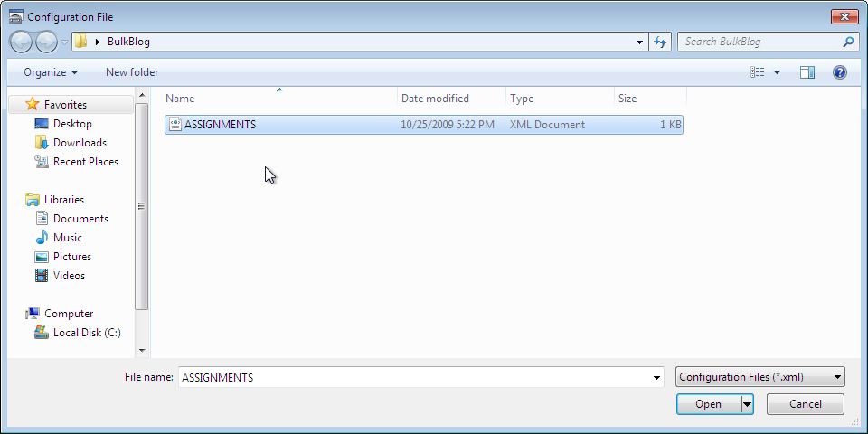Open the Organize menu
This screenshot has height=434, width=868.
(51, 72)
